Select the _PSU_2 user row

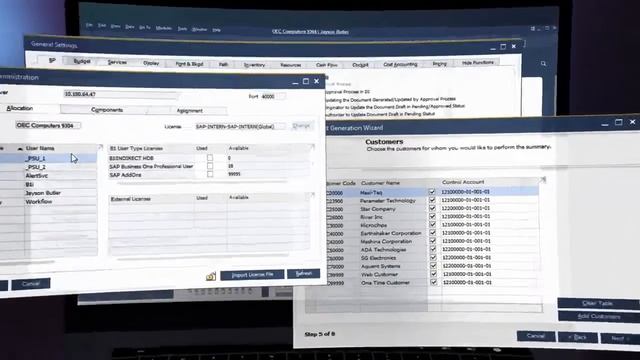point(48,167)
